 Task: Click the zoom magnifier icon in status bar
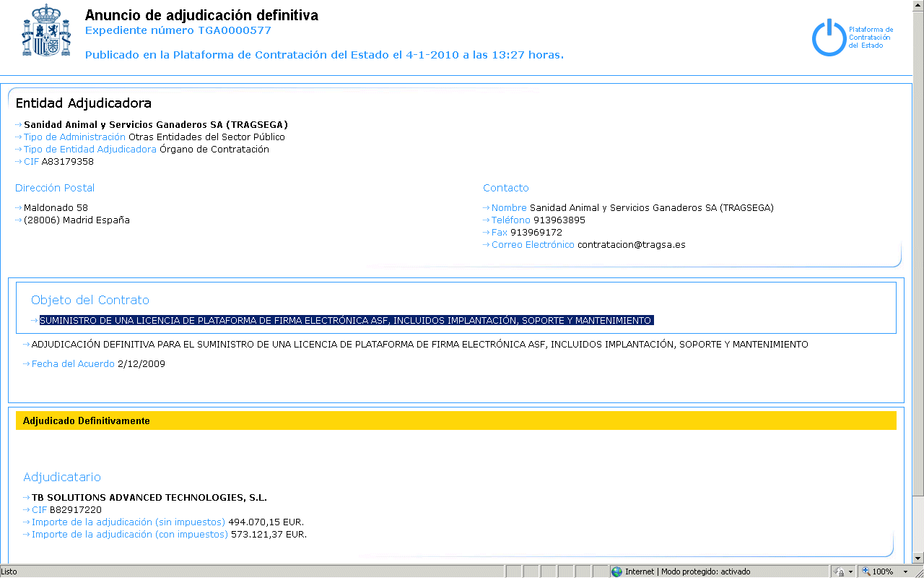pos(865,571)
